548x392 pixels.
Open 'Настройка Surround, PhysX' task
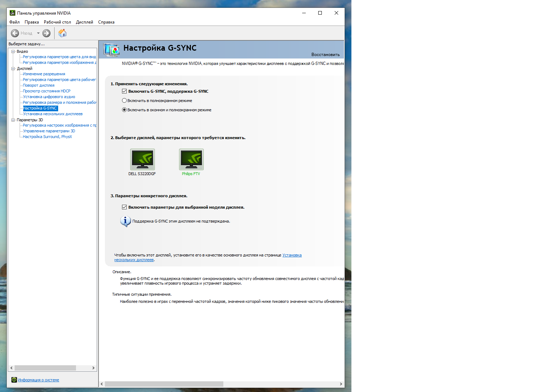coord(47,137)
